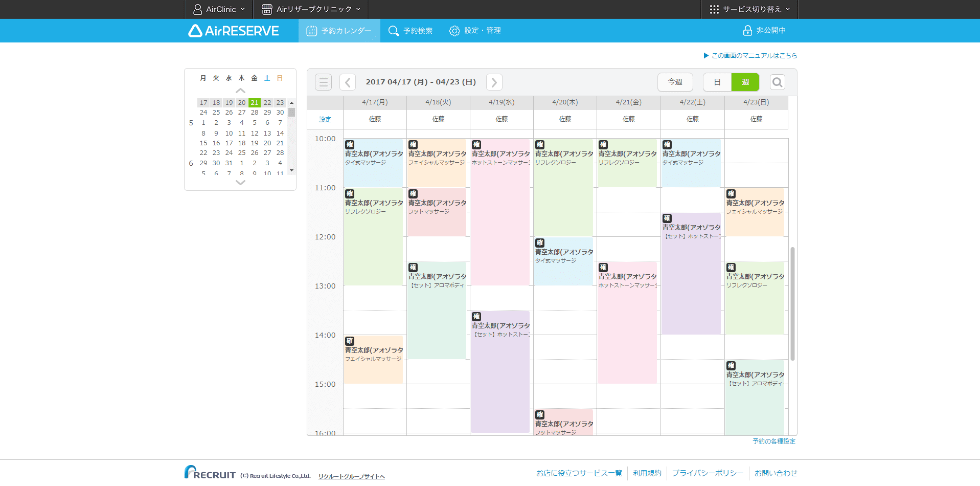Click the calendar search magnifier icon
Screen dimensions: 980x486
pos(777,82)
